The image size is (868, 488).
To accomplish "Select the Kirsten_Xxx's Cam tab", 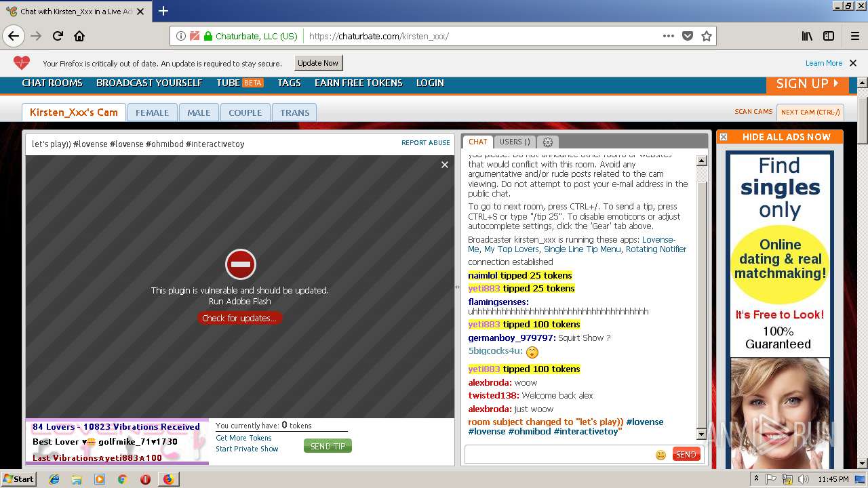I will pyautogui.click(x=74, y=113).
